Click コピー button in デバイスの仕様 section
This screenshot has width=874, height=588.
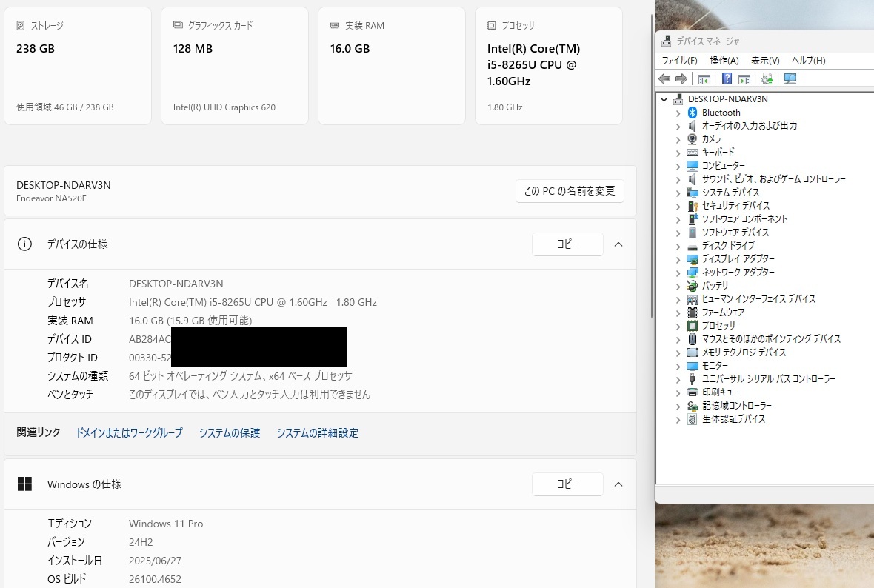pyautogui.click(x=567, y=244)
